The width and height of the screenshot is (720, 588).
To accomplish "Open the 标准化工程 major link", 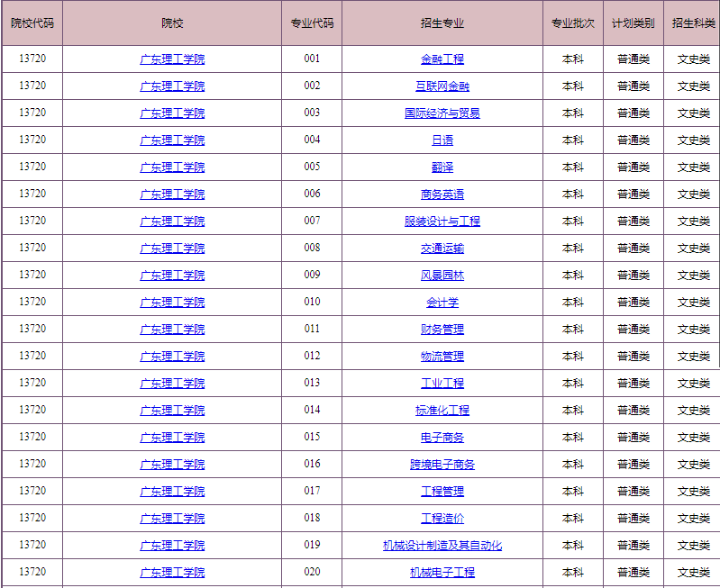I will tap(442, 411).
